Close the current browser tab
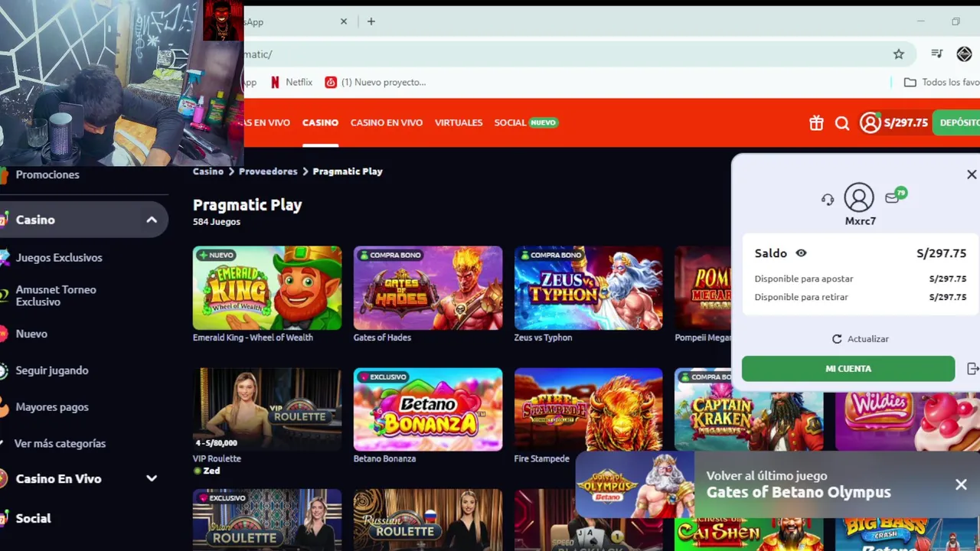Screen dimensions: 980x551 [344, 21]
